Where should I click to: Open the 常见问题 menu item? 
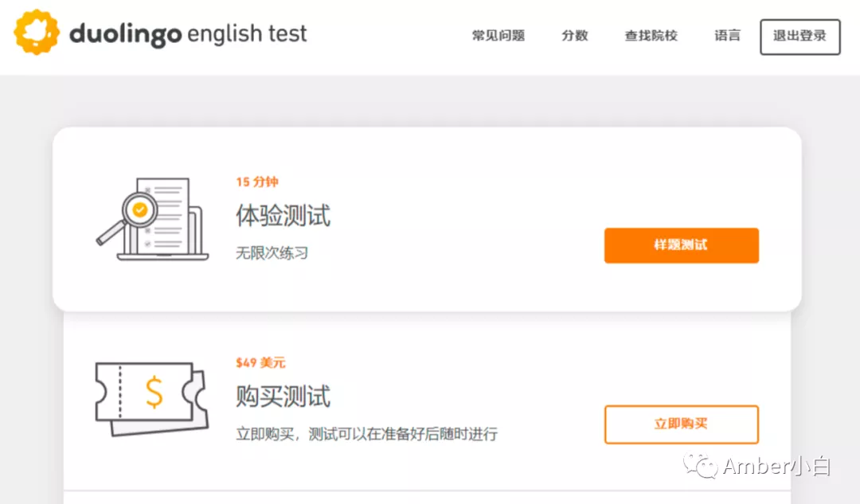coord(498,36)
